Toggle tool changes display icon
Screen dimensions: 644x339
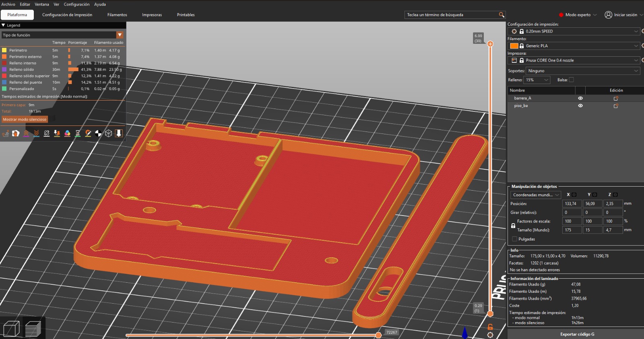pyautogui.click(x=57, y=134)
